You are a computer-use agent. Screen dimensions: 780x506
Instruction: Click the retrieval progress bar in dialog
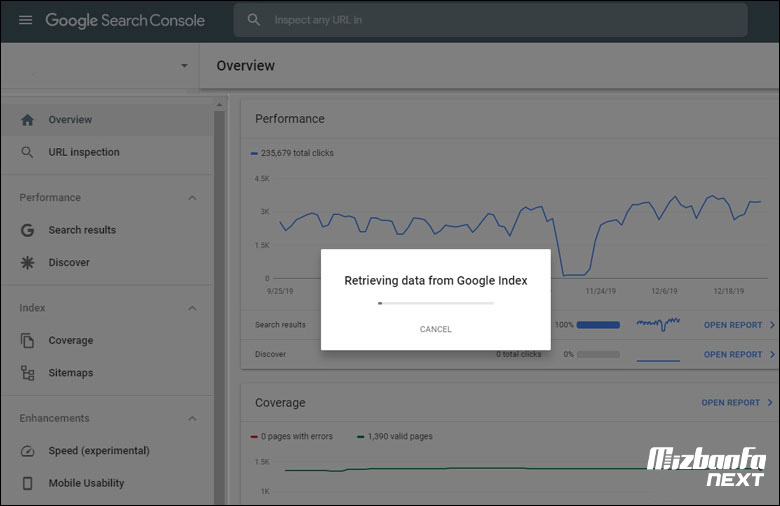pyautogui.click(x=436, y=303)
